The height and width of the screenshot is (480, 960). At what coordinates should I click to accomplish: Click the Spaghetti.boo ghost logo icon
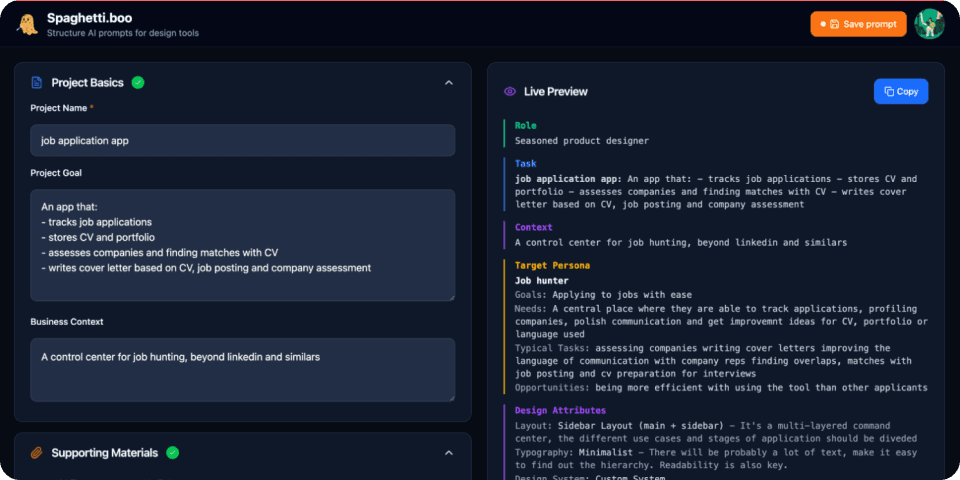tap(28, 25)
